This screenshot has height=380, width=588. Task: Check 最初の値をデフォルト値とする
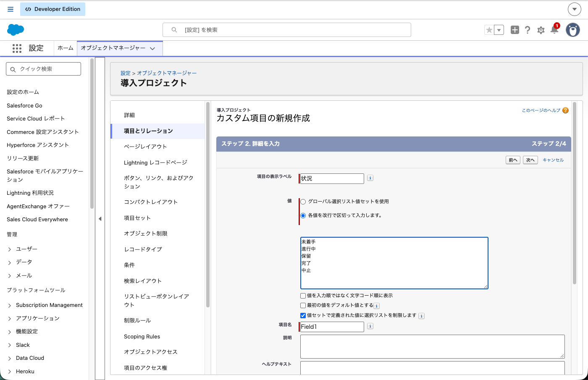(303, 306)
